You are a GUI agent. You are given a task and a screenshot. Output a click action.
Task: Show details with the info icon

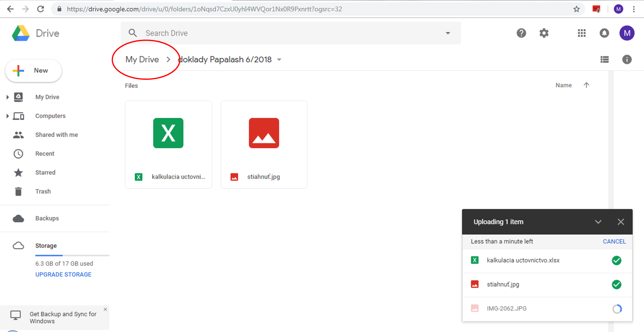point(627,60)
